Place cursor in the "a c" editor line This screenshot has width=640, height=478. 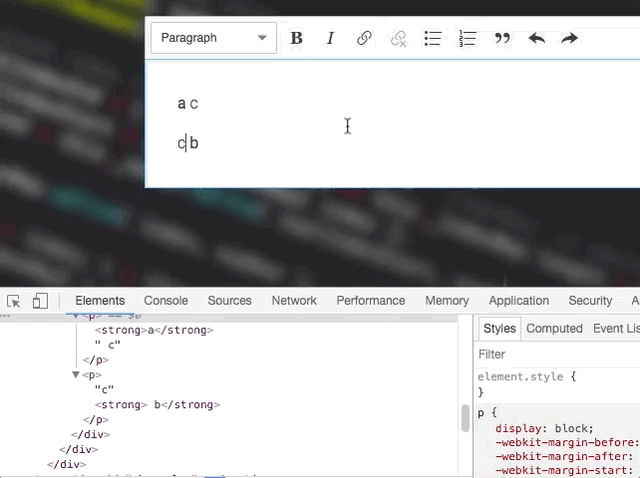188,104
